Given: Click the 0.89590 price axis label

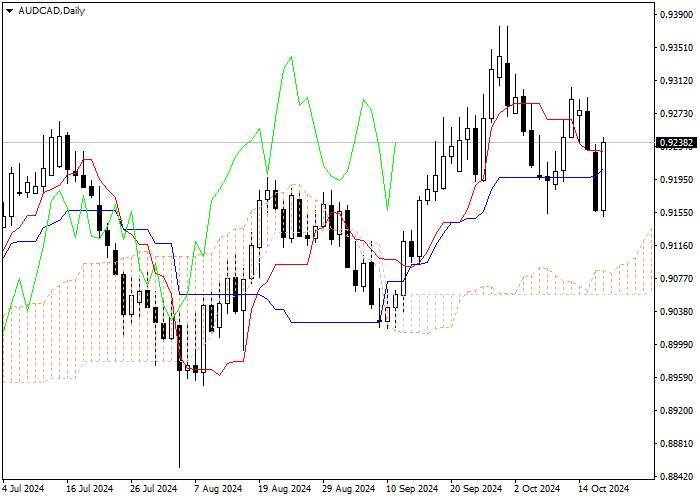Looking at the screenshot, I should [x=676, y=378].
